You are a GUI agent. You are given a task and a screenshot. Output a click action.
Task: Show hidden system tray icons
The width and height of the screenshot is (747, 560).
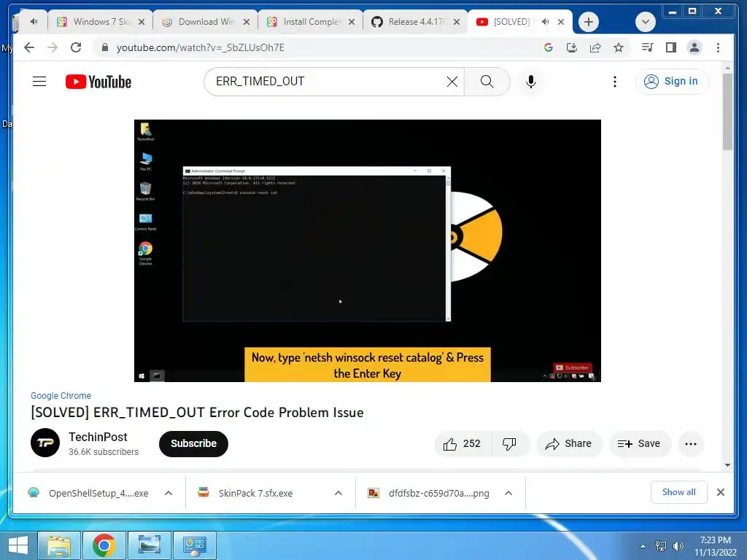point(643,546)
